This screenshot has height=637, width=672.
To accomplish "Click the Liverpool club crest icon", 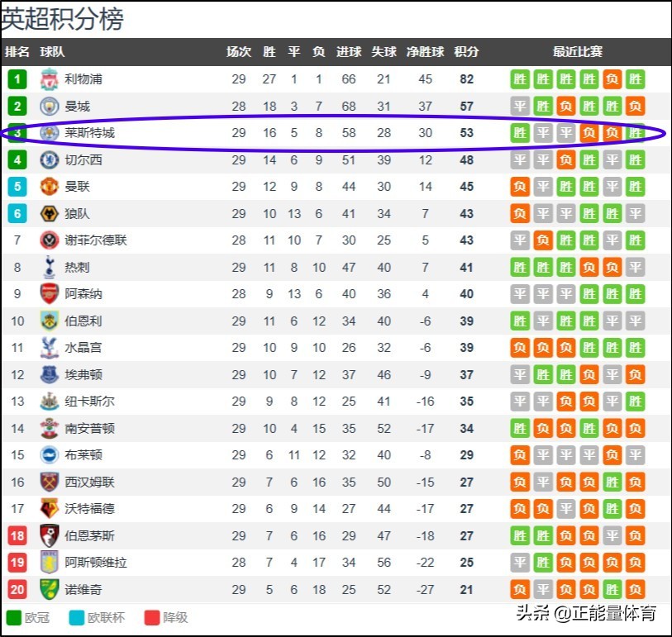I will click(x=50, y=79).
